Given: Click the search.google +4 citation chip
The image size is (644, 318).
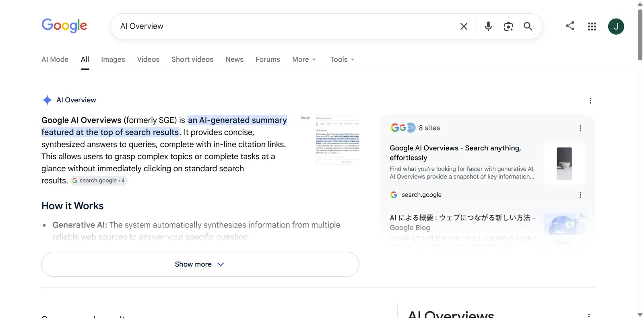Looking at the screenshot, I should coord(99,181).
